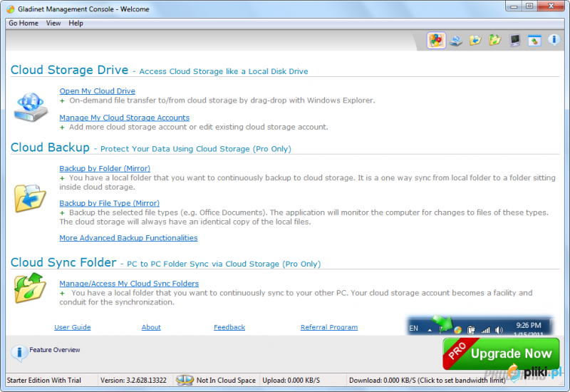Screen dimensions: 570x392
Task: Open More Advanced Backup Functionalities
Action: (128, 238)
